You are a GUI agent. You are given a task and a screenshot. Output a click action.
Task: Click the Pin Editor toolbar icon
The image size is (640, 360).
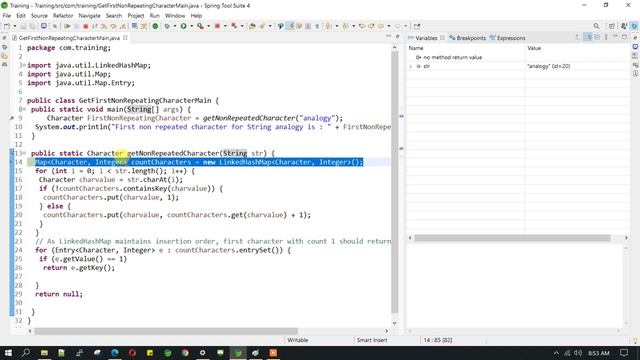tap(417, 26)
